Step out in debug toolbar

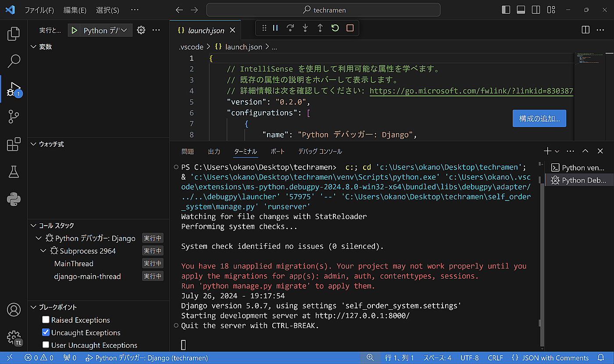[x=320, y=28]
